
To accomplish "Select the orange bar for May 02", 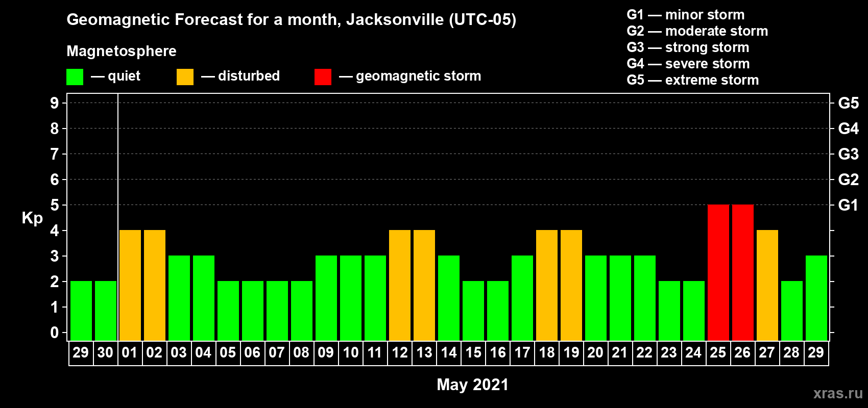I will coord(155,286).
